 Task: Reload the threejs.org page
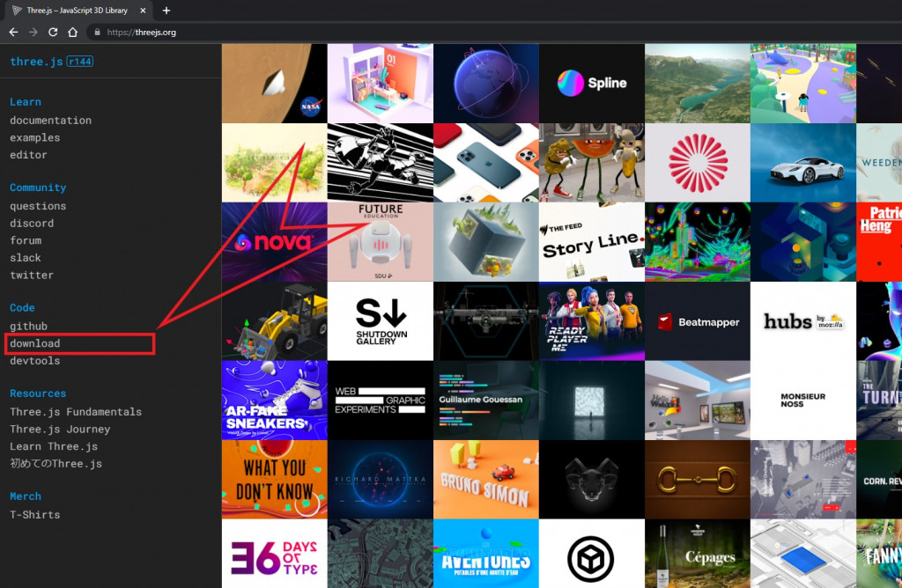pyautogui.click(x=53, y=33)
